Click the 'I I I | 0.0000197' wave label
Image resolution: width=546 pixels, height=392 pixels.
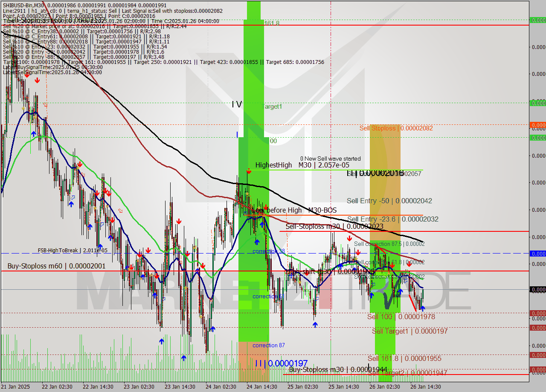pyautogui.click(x=281, y=363)
